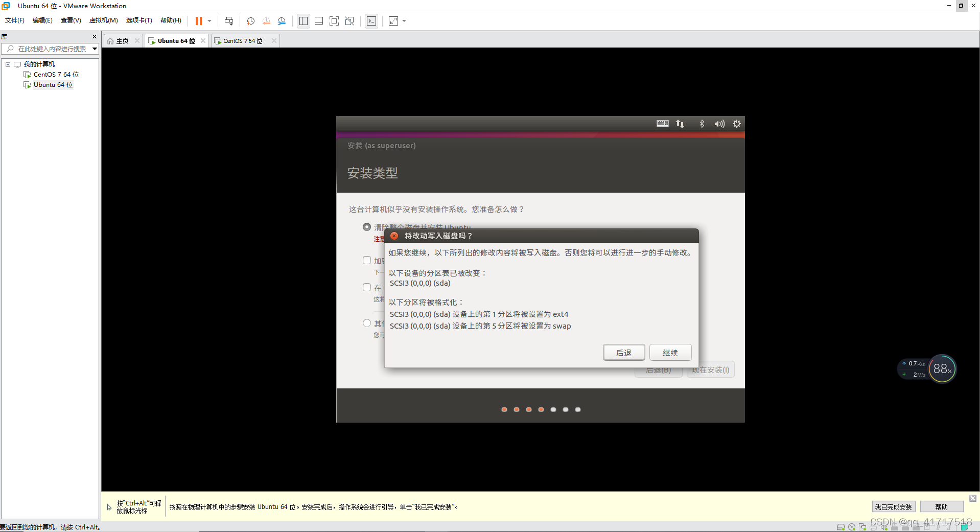Open the Ubuntu keyboard indicator icon
This screenshot has height=532, width=980.
662,124
